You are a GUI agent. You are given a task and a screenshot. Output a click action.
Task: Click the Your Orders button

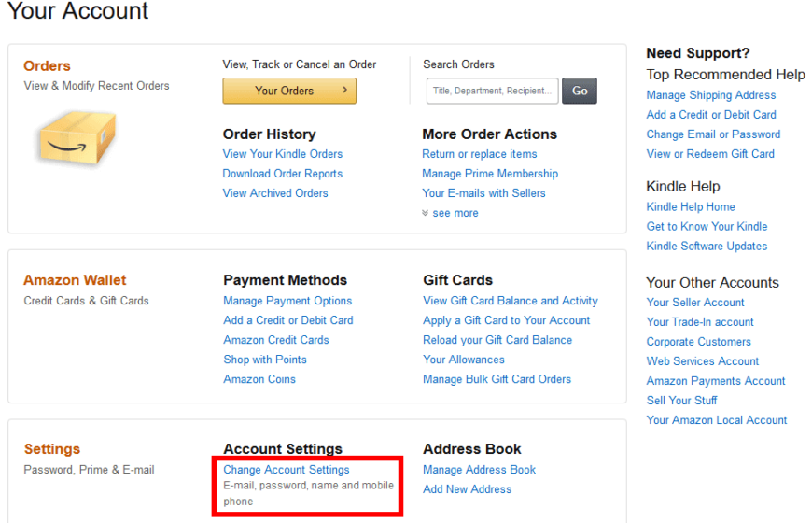point(288,91)
